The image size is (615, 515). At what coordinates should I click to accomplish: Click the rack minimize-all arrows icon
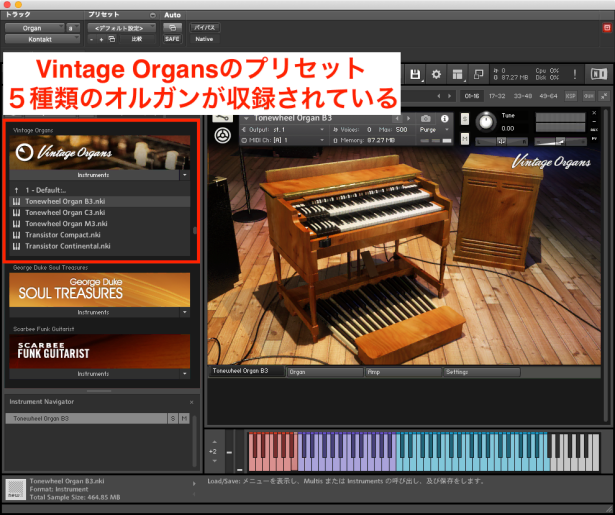click(604, 96)
